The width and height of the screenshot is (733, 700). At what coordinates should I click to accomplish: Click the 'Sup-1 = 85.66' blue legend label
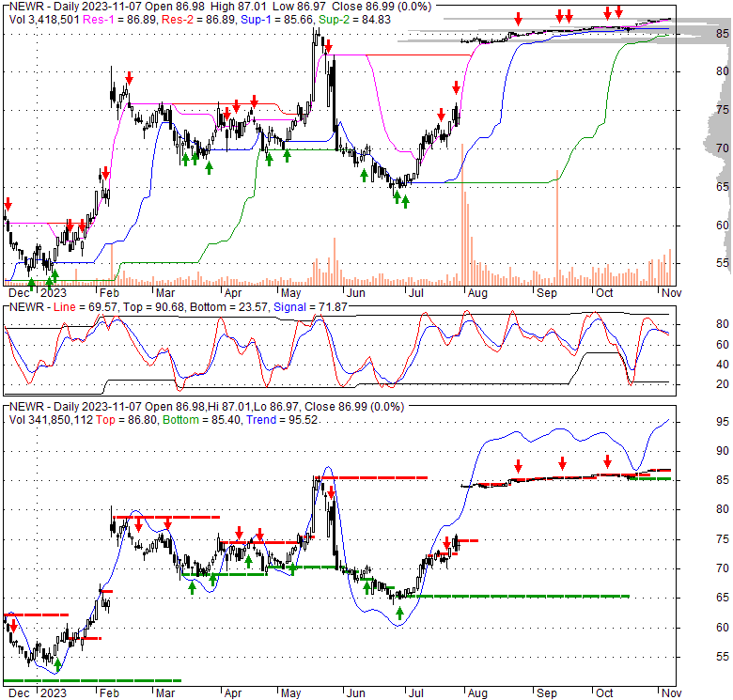tap(277, 20)
